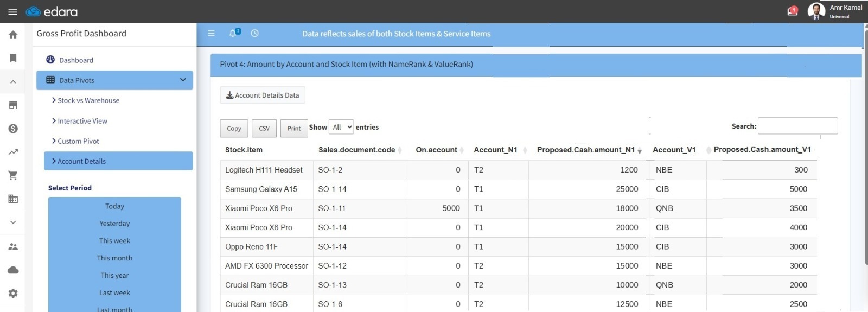Image resolution: width=868 pixels, height=312 pixels.
Task: Click the Print button
Action: pos(294,129)
